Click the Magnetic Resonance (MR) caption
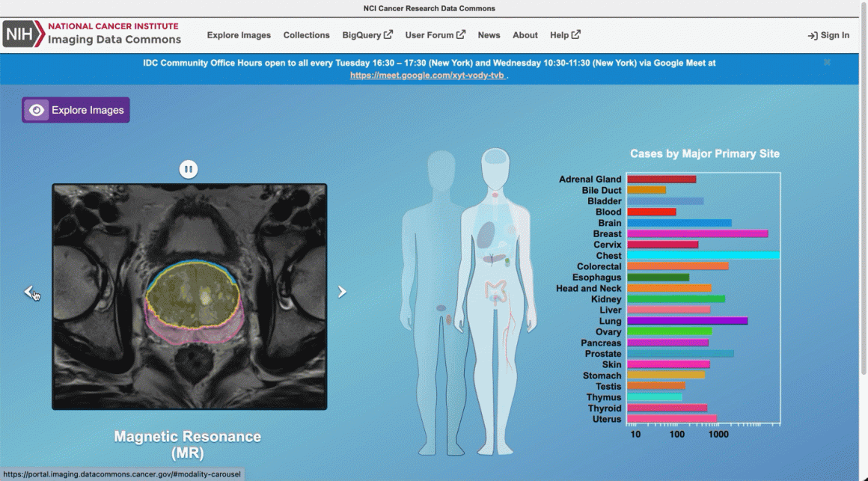868x481 pixels. pyautogui.click(x=188, y=445)
